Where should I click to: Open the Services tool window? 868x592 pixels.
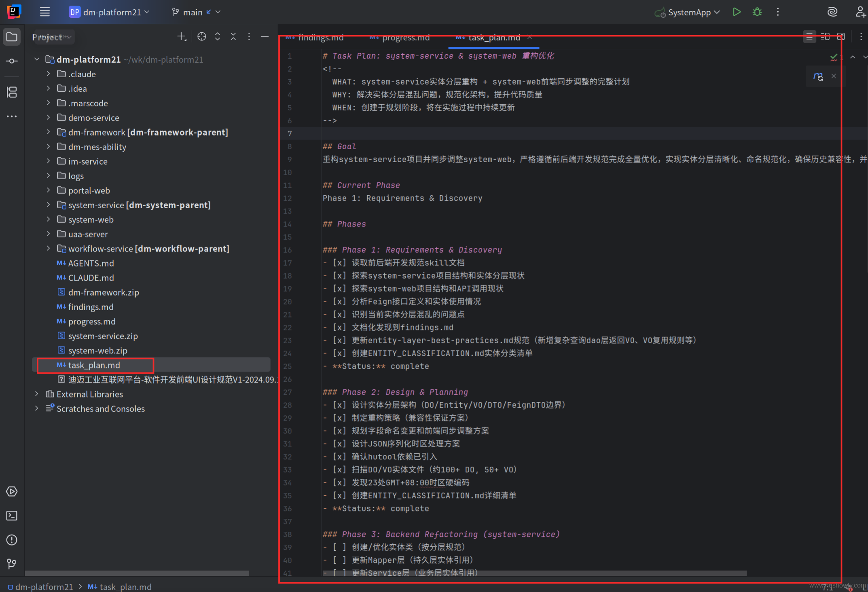coord(12,491)
